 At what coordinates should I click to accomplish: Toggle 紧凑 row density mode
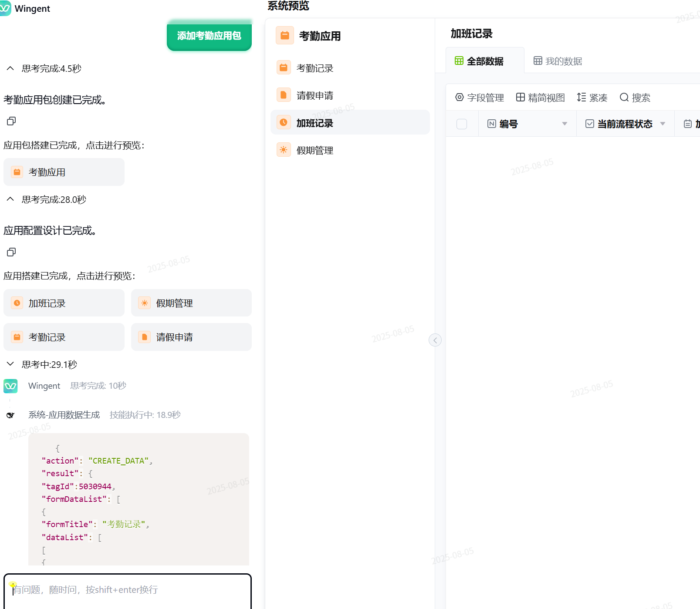[x=592, y=98]
